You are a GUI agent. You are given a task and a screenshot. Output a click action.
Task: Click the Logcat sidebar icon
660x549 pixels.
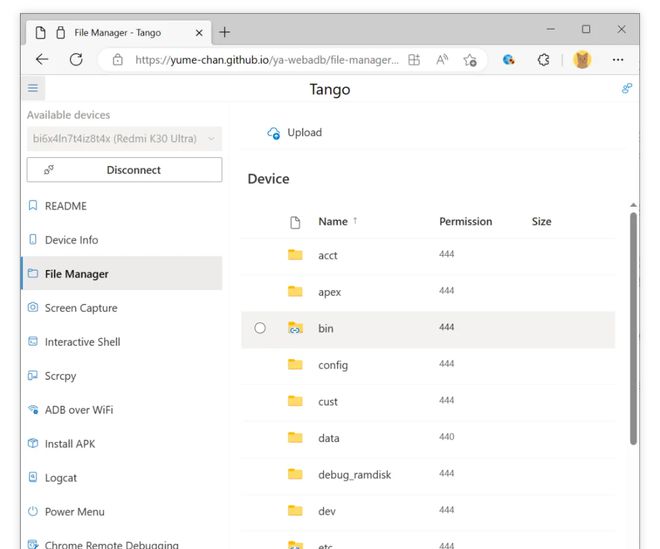coord(33,478)
